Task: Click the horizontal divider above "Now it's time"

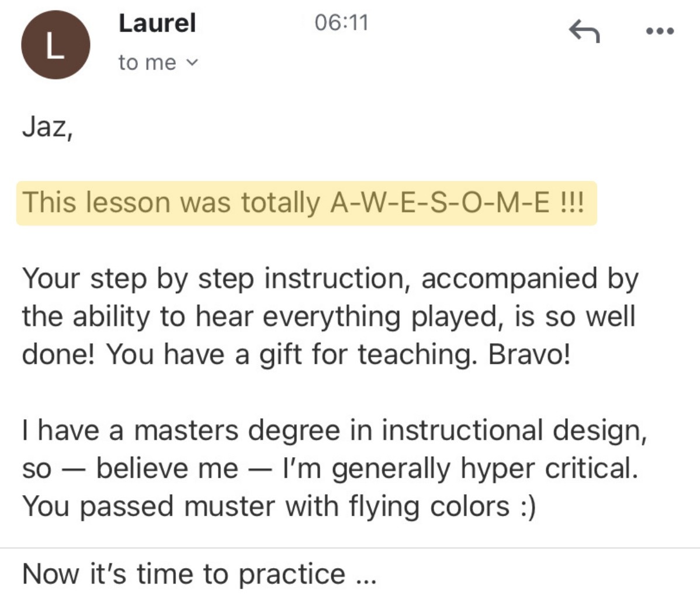Action: [x=350, y=548]
